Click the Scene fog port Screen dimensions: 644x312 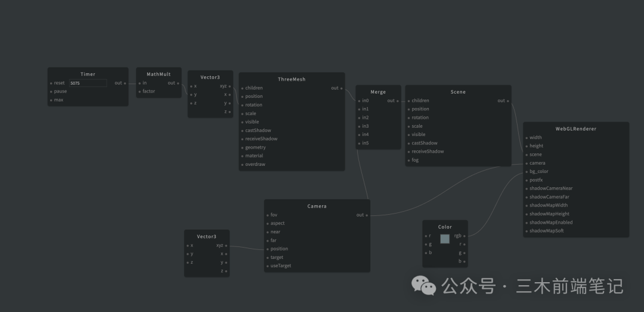(408, 160)
